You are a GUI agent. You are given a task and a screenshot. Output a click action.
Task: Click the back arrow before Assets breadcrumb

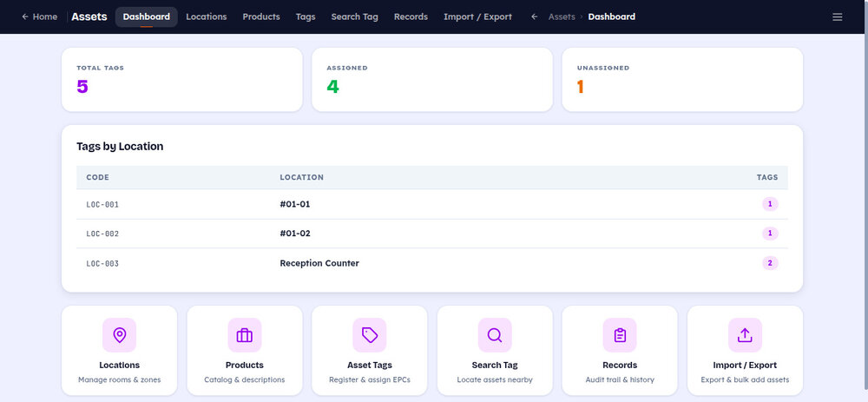click(534, 16)
